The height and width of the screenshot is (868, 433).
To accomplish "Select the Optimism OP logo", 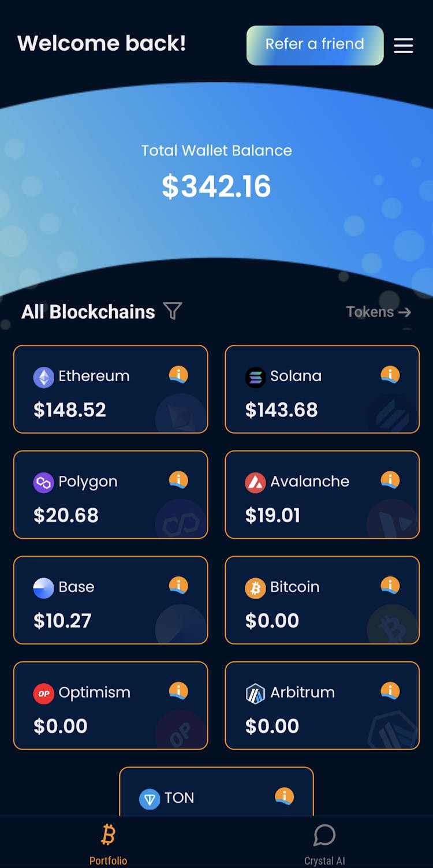I will (x=43, y=693).
